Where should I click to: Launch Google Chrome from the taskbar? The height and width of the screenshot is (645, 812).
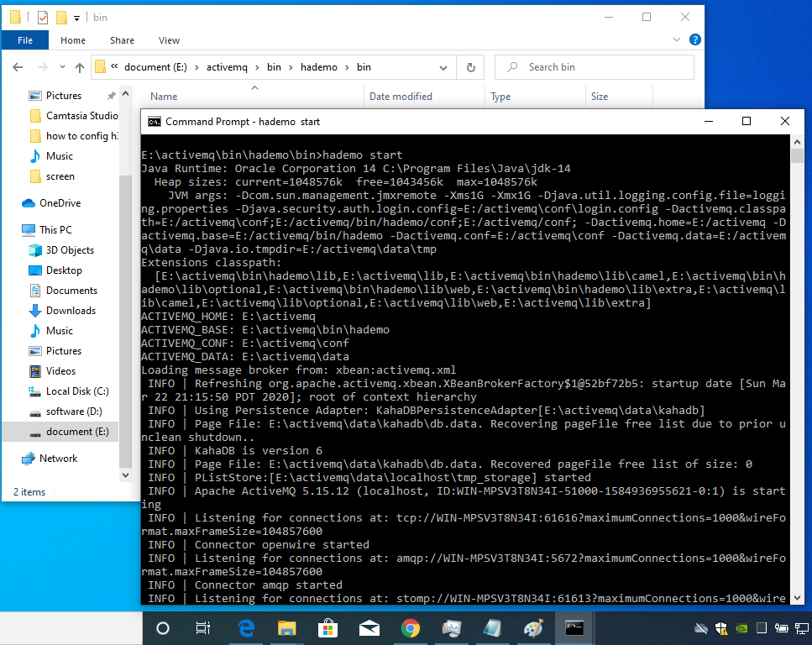click(x=411, y=628)
